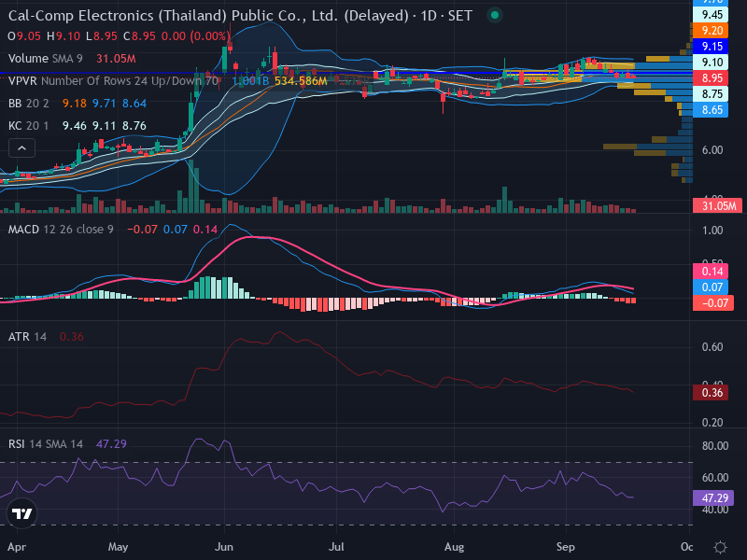
Task: Click the TradingView logo icon
Action: (21, 513)
